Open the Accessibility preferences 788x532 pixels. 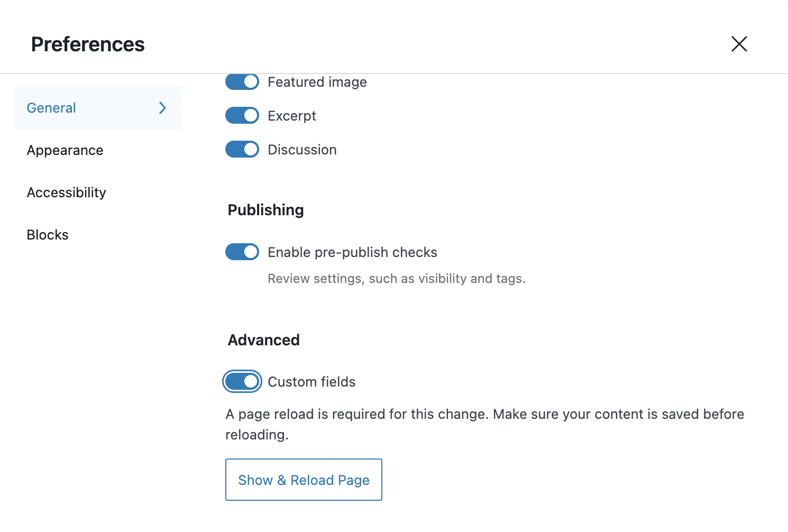tap(66, 192)
